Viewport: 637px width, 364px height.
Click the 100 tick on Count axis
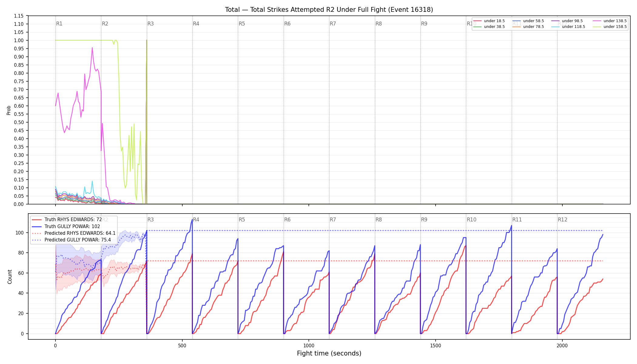[x=20, y=233]
